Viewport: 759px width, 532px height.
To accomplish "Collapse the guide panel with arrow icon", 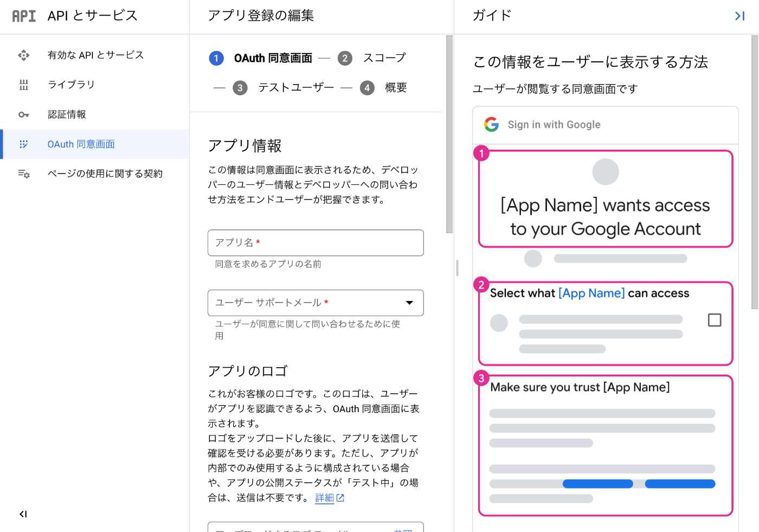I will click(x=739, y=16).
